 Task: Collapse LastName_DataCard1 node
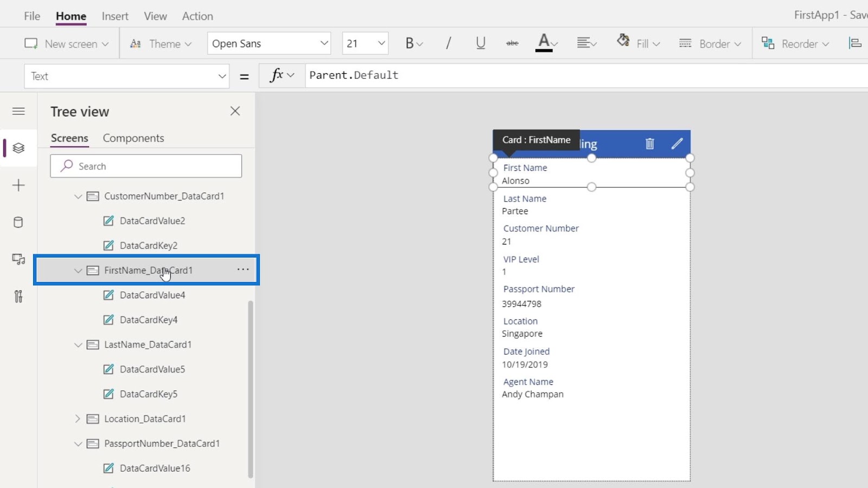point(78,345)
